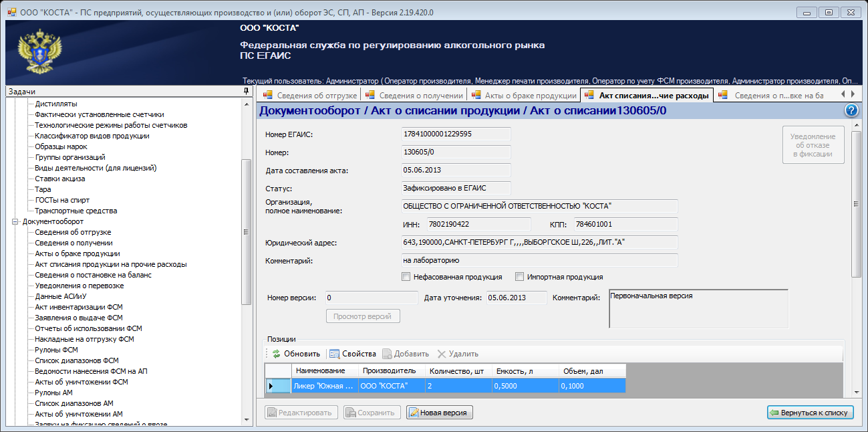Sort by the Производитель column header
This screenshot has width=868, height=432.
click(x=392, y=371)
